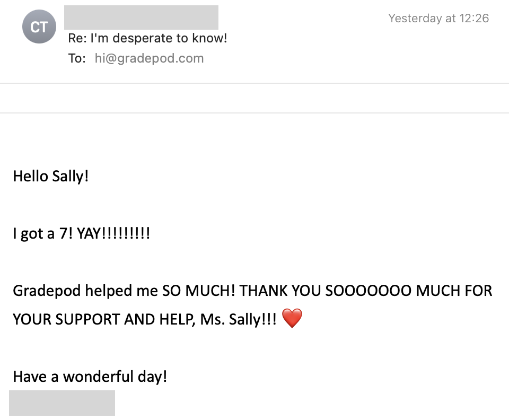The image size is (509, 420).
Task: Click the I got a 7! YAY line
Action: pyautogui.click(x=82, y=233)
